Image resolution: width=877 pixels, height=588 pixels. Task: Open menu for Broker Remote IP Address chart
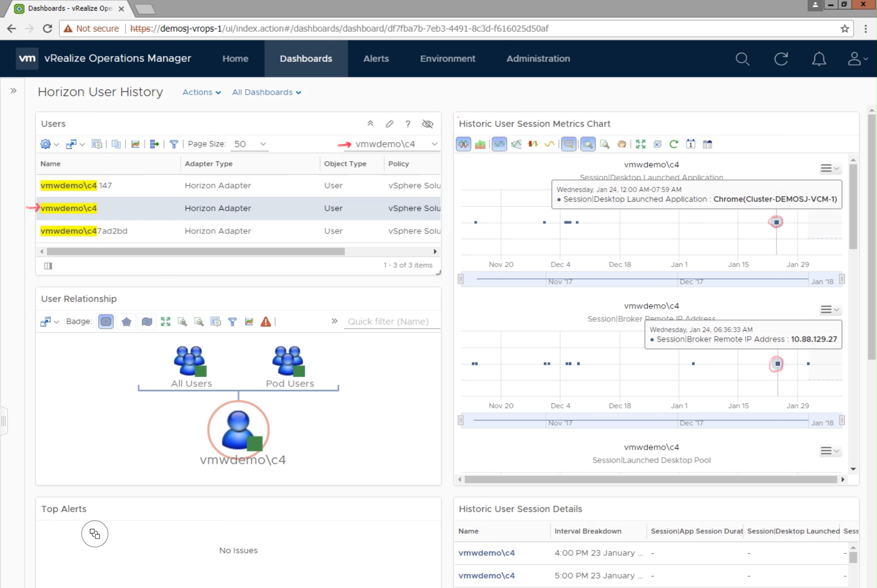830,310
